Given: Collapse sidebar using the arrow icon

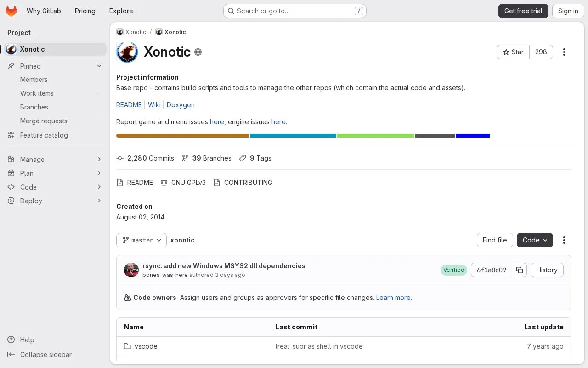Looking at the screenshot, I should coord(11,355).
